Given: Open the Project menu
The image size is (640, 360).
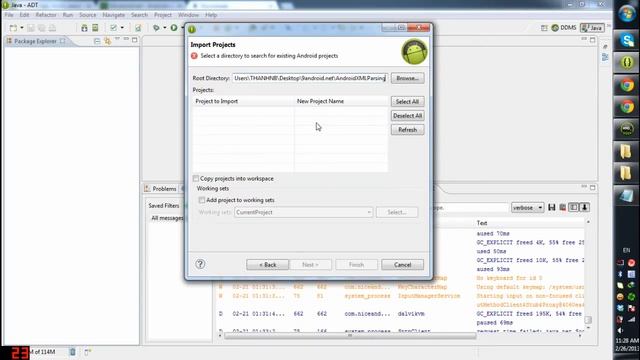Looking at the screenshot, I should (x=162, y=15).
